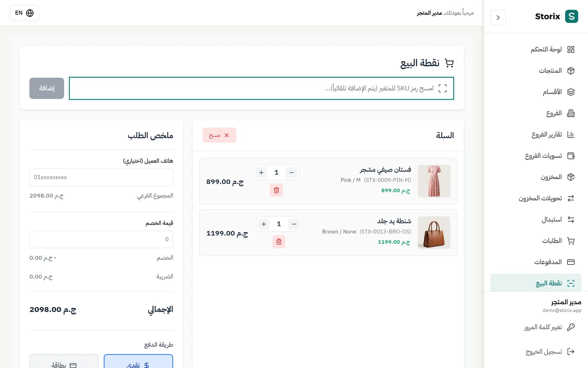
Task: Go to المنتجات products page
Action: [x=536, y=71]
